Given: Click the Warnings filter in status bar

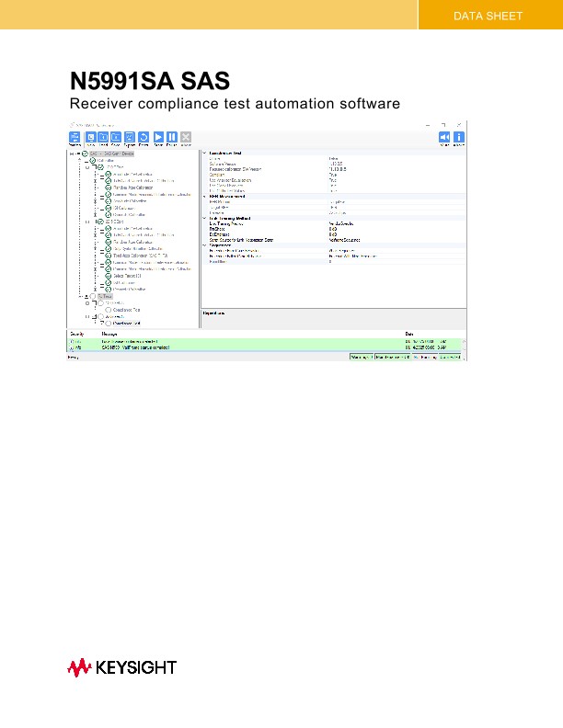Looking at the screenshot, I should click(x=362, y=357).
